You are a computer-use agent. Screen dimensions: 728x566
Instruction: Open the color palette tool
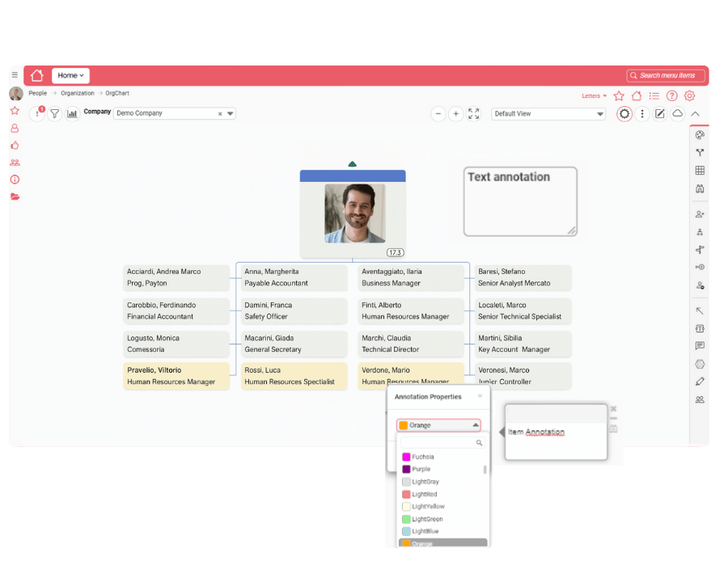click(x=700, y=135)
